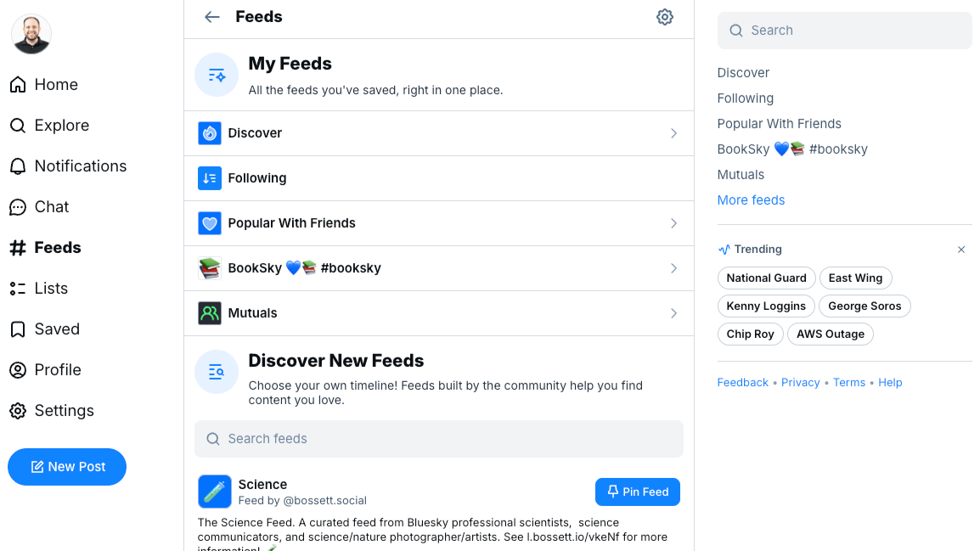This screenshot has height=551, width=980.
Task: Click the Explore magnifying glass icon
Action: tap(18, 125)
